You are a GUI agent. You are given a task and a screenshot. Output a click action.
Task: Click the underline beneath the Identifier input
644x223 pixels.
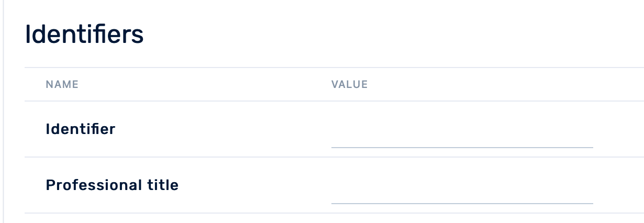pos(462,148)
